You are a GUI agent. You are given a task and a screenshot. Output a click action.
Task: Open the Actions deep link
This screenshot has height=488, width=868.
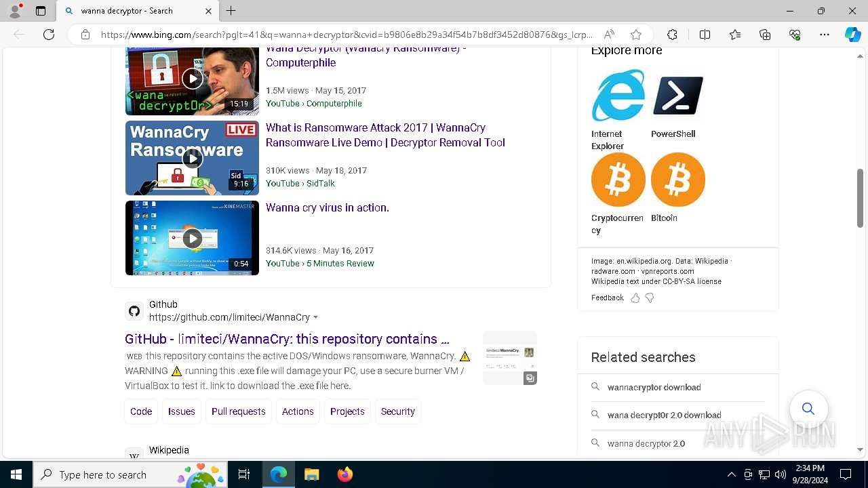[298, 411]
